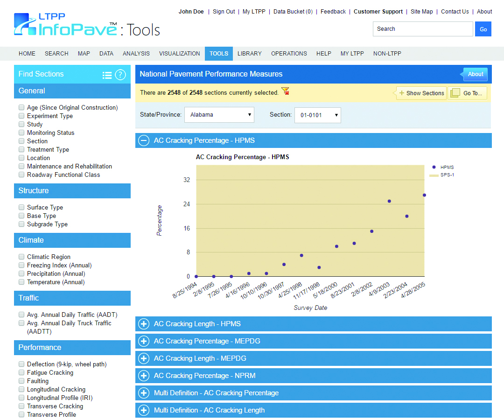Collapse the Structure filter header

pyautogui.click(x=72, y=191)
